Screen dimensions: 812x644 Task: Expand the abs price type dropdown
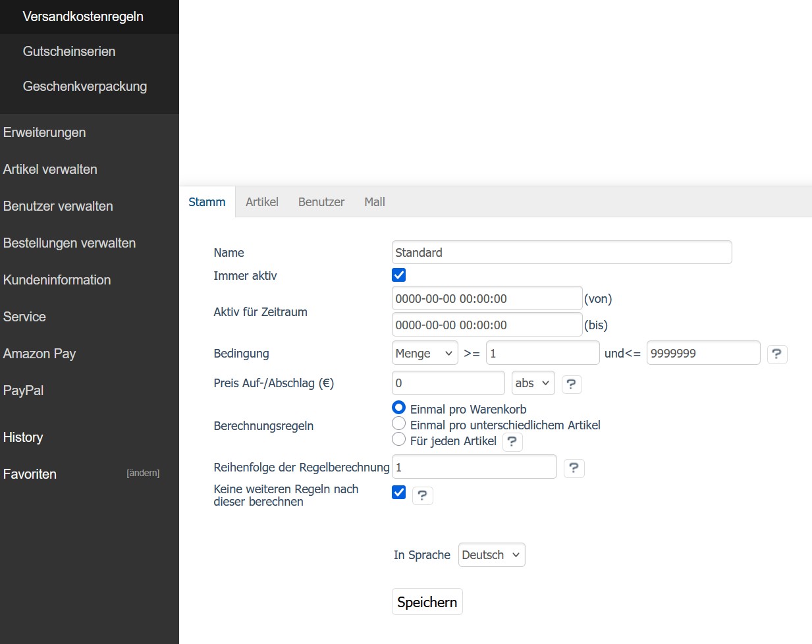[x=532, y=383]
